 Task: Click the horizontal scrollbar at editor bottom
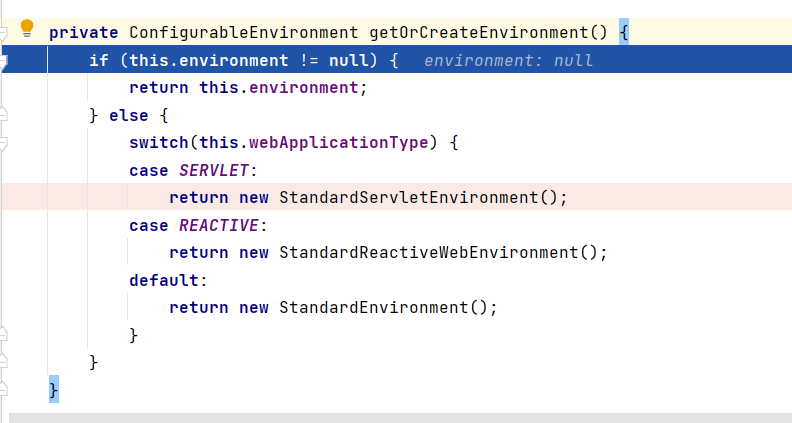[401, 418]
